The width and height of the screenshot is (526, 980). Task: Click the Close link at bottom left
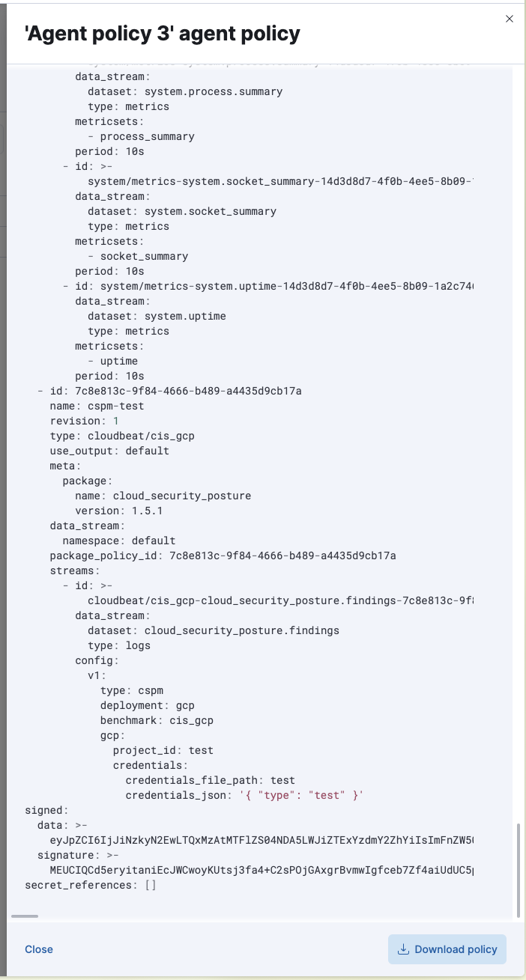pos(39,949)
